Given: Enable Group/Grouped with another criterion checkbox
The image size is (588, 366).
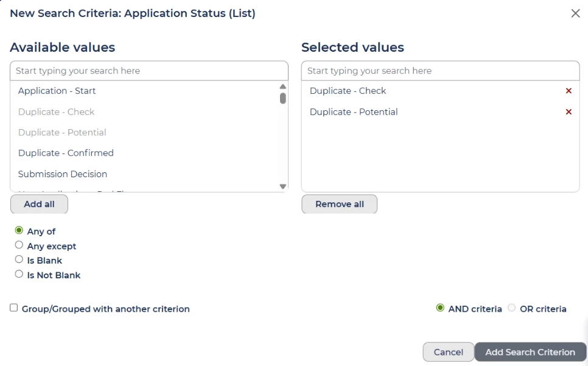Looking at the screenshot, I should (x=14, y=308).
